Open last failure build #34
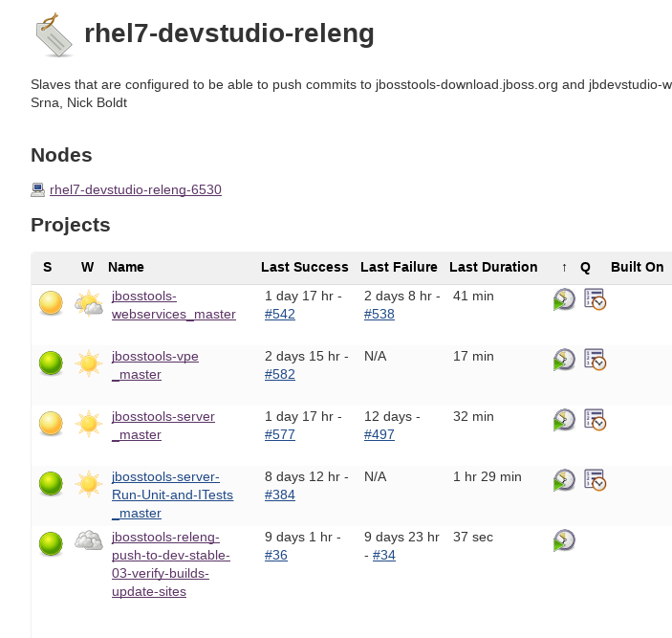 point(383,555)
